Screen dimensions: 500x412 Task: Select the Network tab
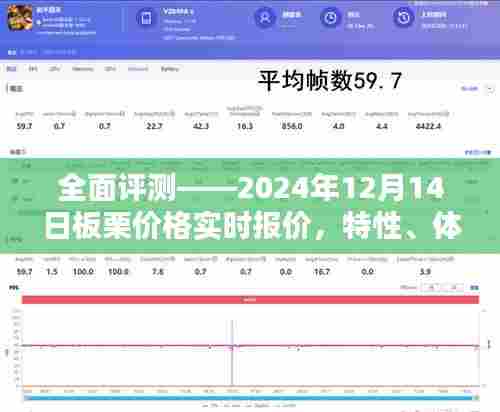(138, 69)
